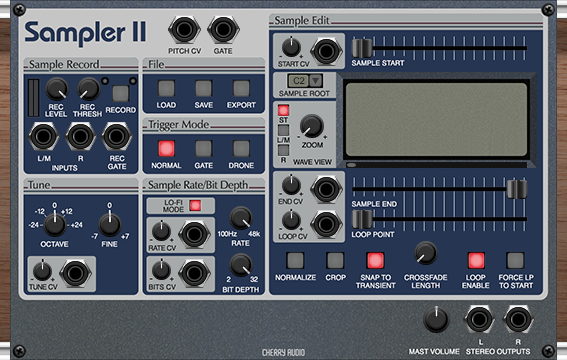Select L/M wave view
The image size is (567, 360).
[x=284, y=130]
